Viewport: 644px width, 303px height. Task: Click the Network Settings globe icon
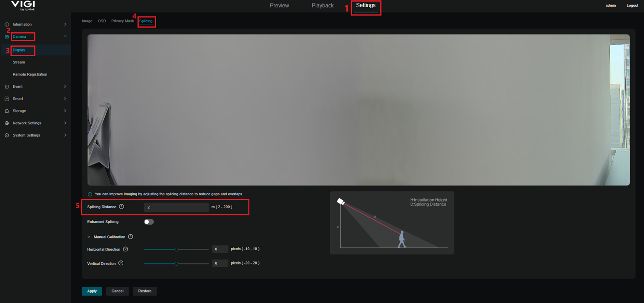pos(7,123)
